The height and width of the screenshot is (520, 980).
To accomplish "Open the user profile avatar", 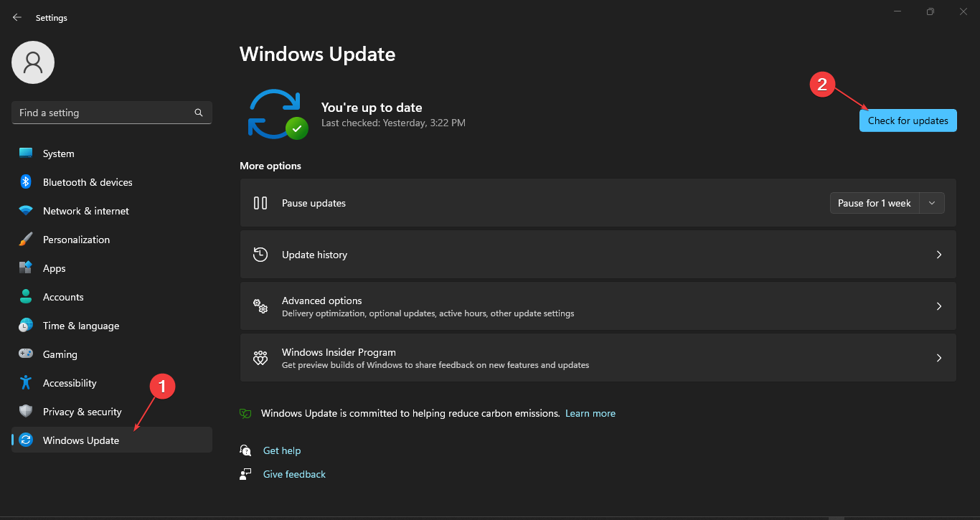I will click(33, 62).
